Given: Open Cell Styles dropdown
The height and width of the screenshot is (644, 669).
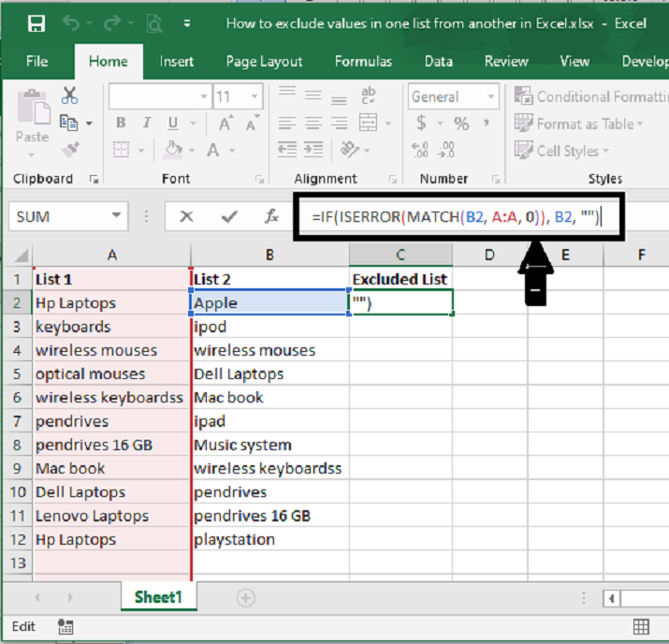Looking at the screenshot, I should 562,151.
